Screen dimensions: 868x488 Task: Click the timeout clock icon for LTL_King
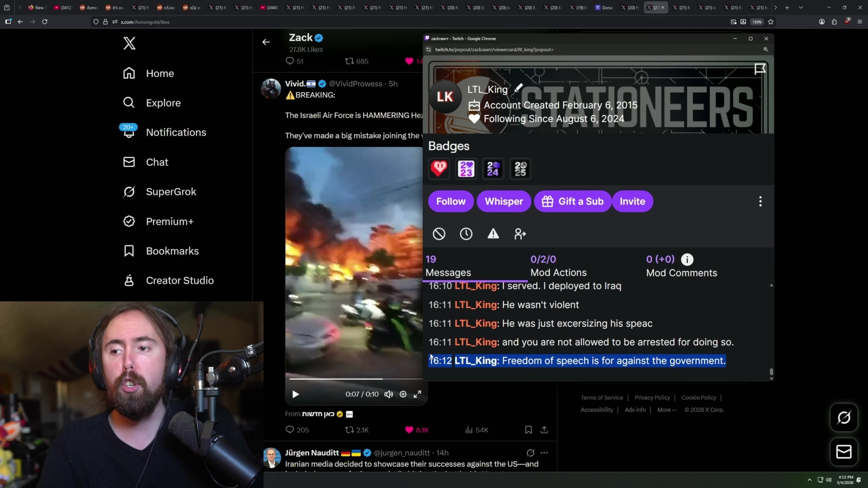click(x=466, y=234)
